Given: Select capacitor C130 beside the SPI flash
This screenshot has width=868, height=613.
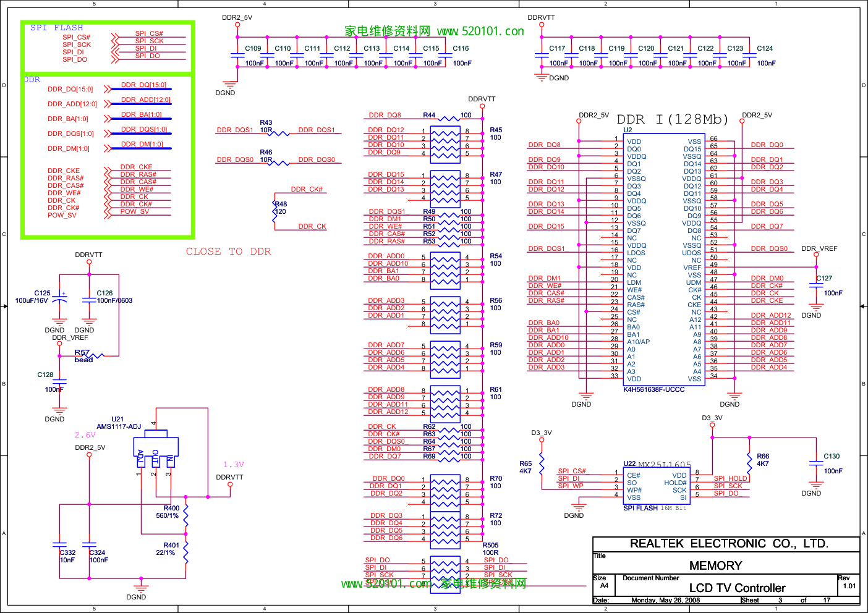Looking at the screenshot, I should point(816,463).
